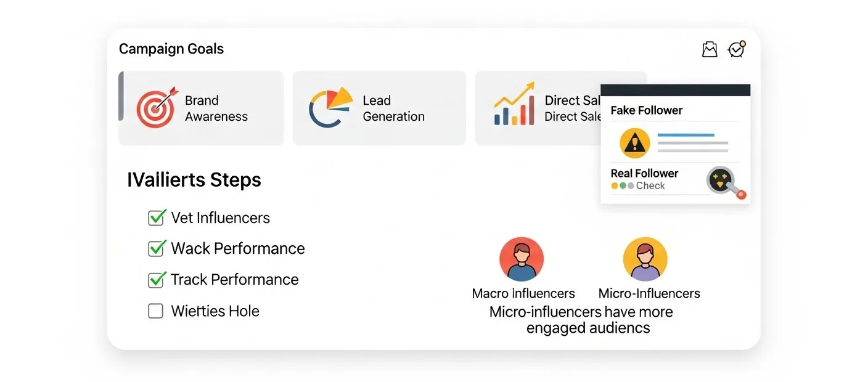The height and width of the screenshot is (382, 868).
Task: Click the image icon in top-right corner
Action: (x=710, y=50)
